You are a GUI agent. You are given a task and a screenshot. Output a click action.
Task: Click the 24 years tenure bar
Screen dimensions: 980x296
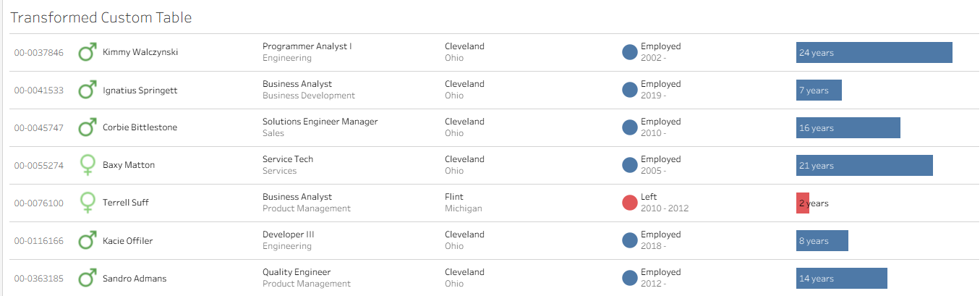874,53
